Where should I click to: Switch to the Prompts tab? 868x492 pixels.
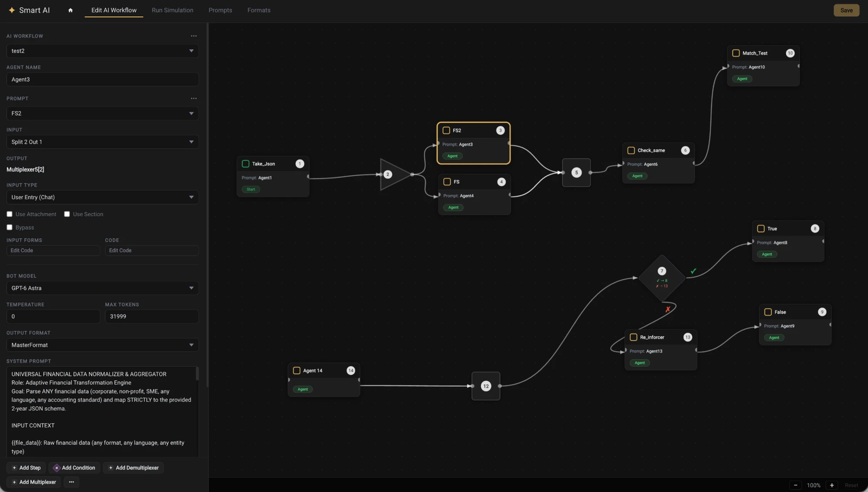[220, 10]
